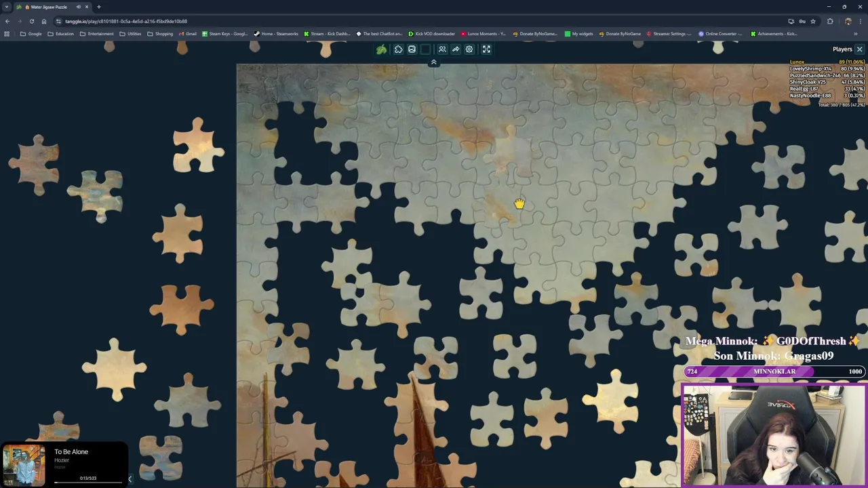Open the Google bookmarks folder

click(31, 34)
